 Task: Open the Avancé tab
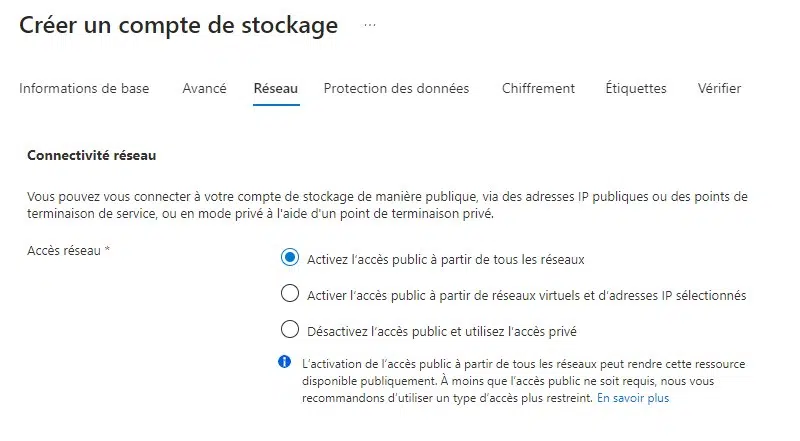[x=204, y=88]
